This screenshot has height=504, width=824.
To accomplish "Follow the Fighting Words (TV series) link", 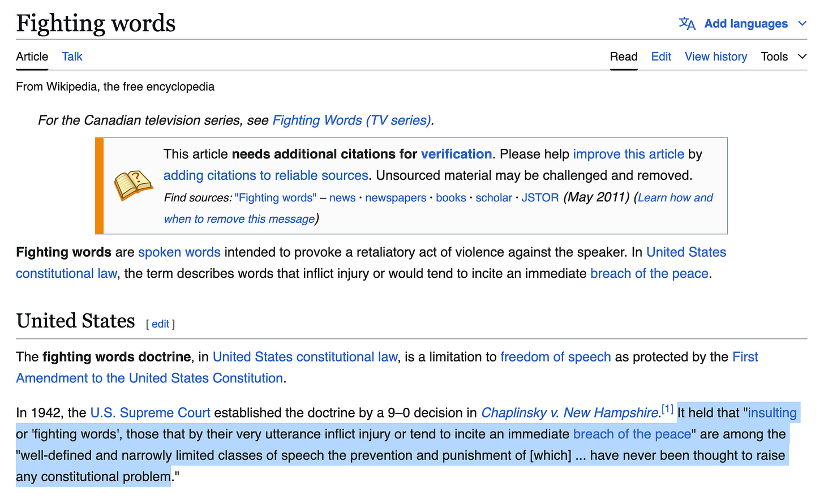I will (x=351, y=120).
